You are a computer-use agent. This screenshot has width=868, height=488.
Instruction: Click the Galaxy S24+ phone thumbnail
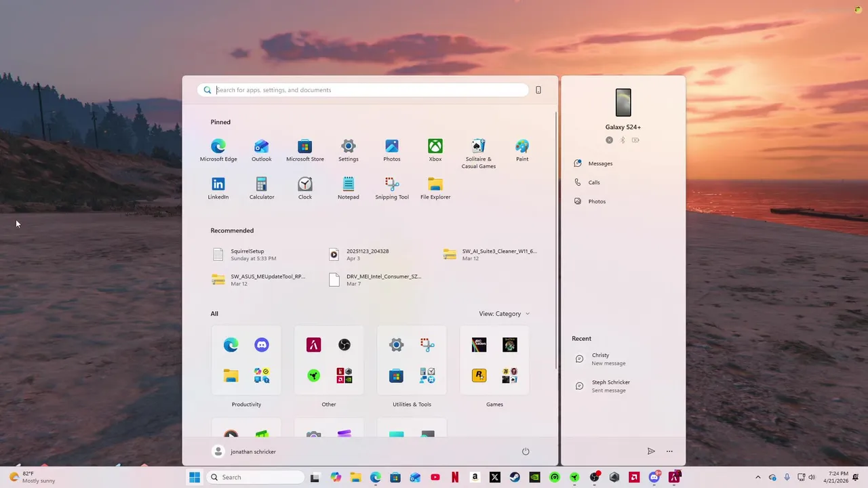(x=623, y=102)
